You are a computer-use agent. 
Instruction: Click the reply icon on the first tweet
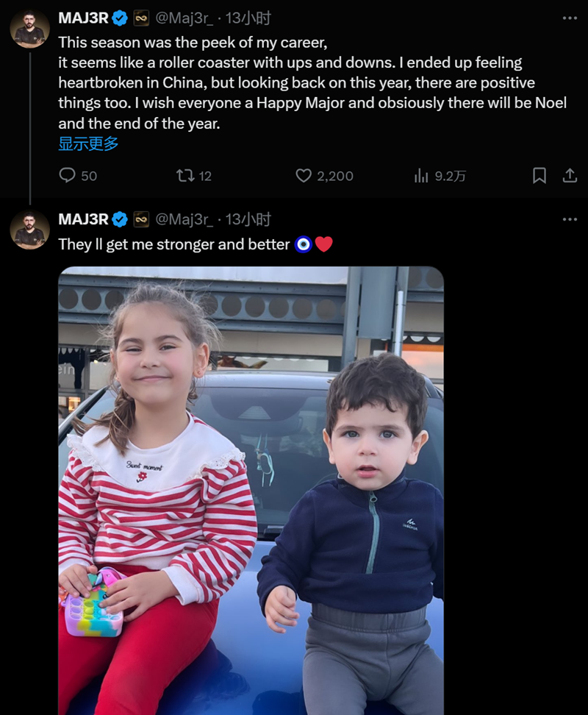click(68, 175)
